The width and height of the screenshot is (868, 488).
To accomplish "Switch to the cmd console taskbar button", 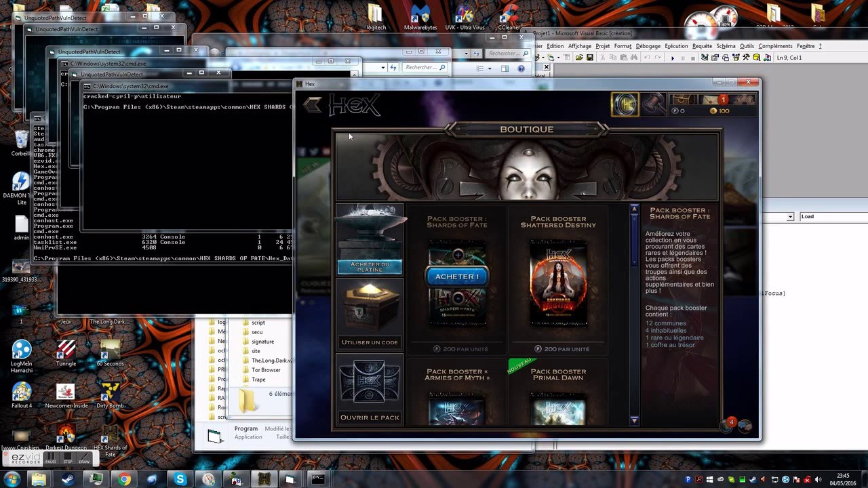I will pos(317,479).
